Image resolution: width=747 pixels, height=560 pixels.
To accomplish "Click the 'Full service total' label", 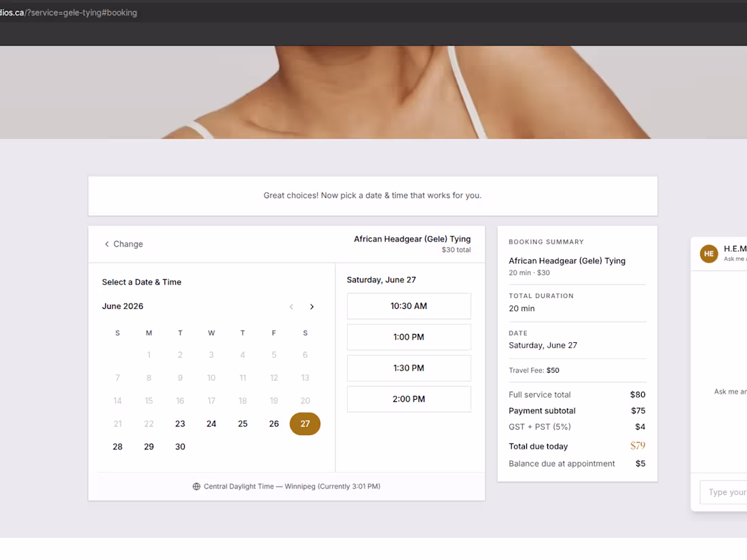I will [x=540, y=394].
